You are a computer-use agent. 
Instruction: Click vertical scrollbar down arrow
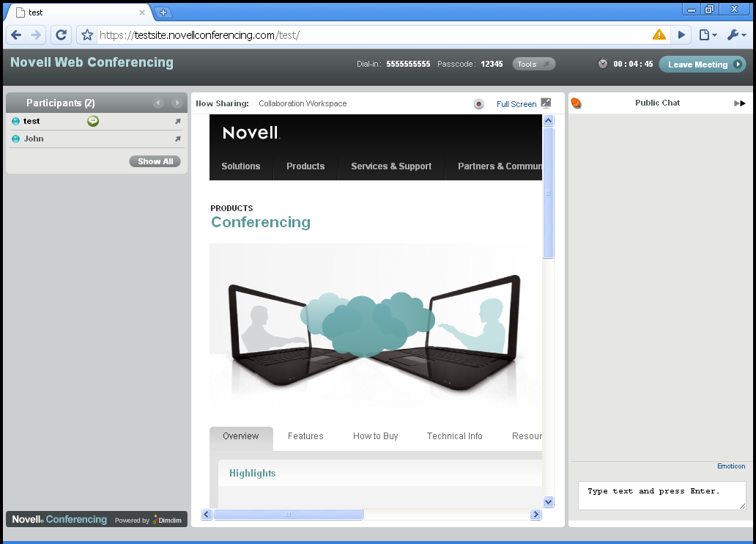click(548, 502)
